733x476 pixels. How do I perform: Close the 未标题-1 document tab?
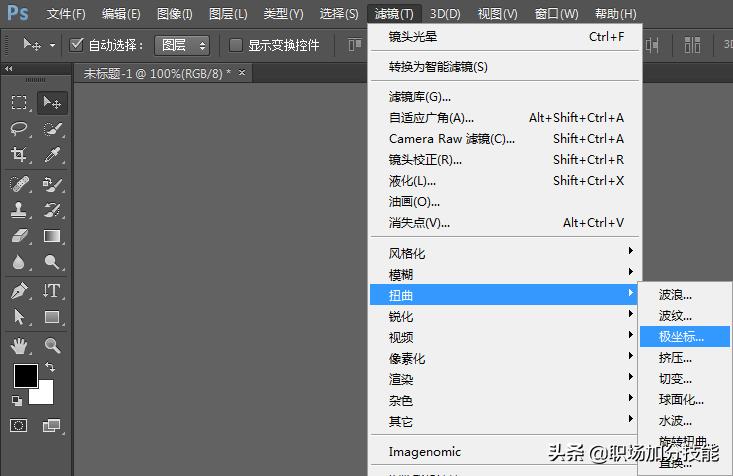pyautogui.click(x=242, y=72)
